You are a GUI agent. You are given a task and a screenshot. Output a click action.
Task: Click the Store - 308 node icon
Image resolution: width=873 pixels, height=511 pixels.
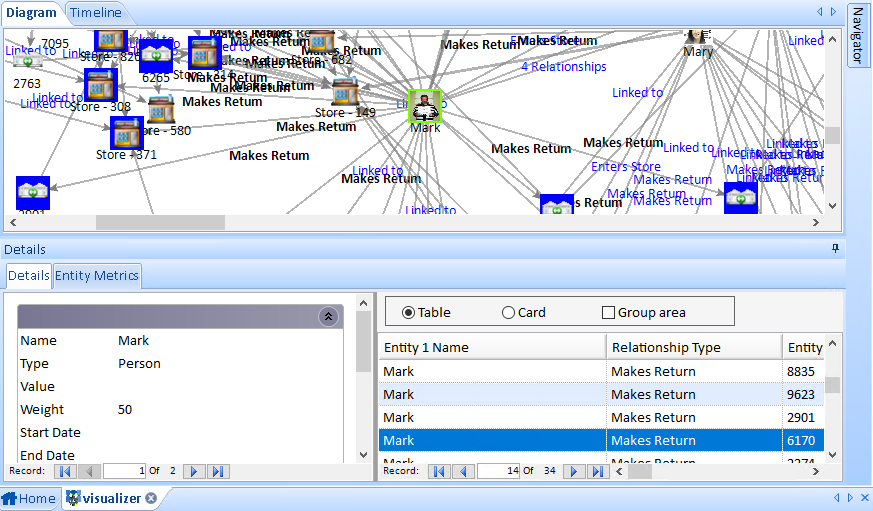click(x=100, y=84)
